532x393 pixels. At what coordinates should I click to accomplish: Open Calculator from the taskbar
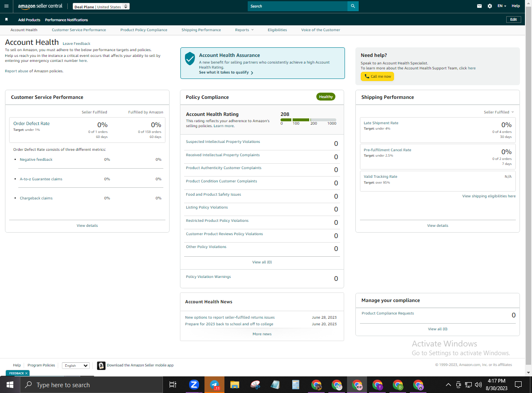(296, 385)
